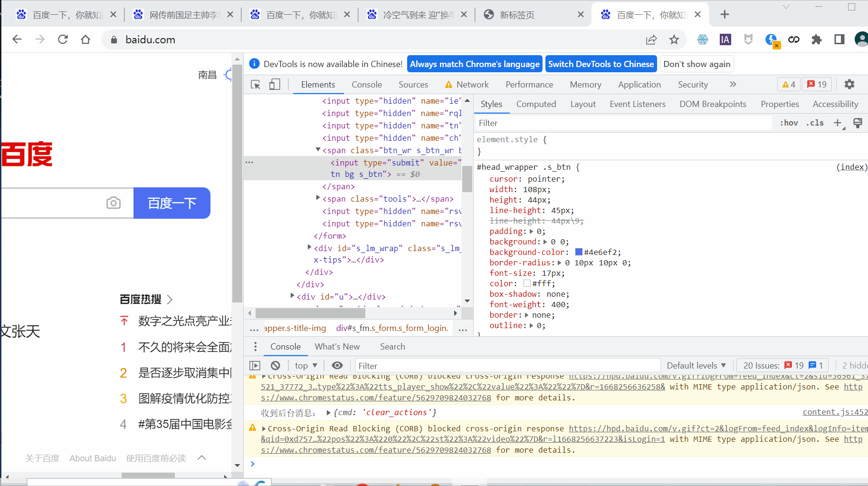
Task: Expand the outline property triangle
Action: click(x=531, y=326)
